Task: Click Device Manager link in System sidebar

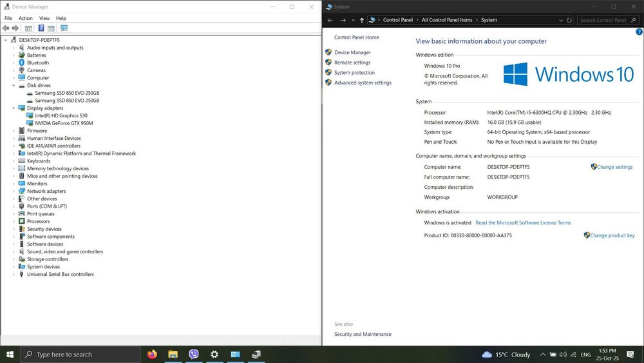Action: point(352,52)
